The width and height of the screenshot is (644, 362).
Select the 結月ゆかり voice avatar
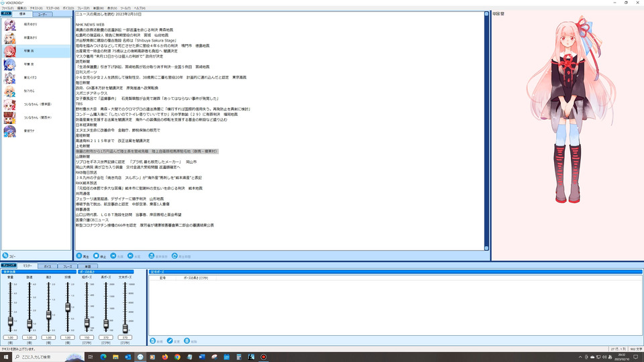[9, 25]
